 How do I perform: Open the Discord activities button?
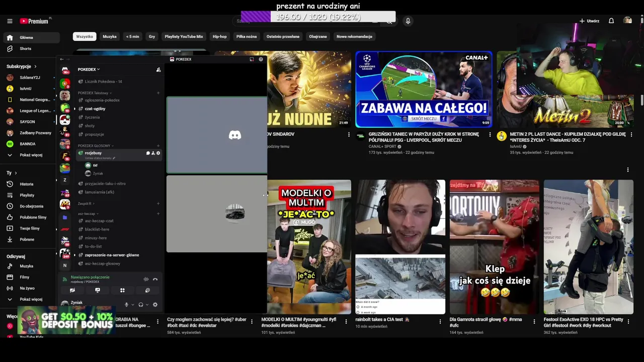click(122, 290)
